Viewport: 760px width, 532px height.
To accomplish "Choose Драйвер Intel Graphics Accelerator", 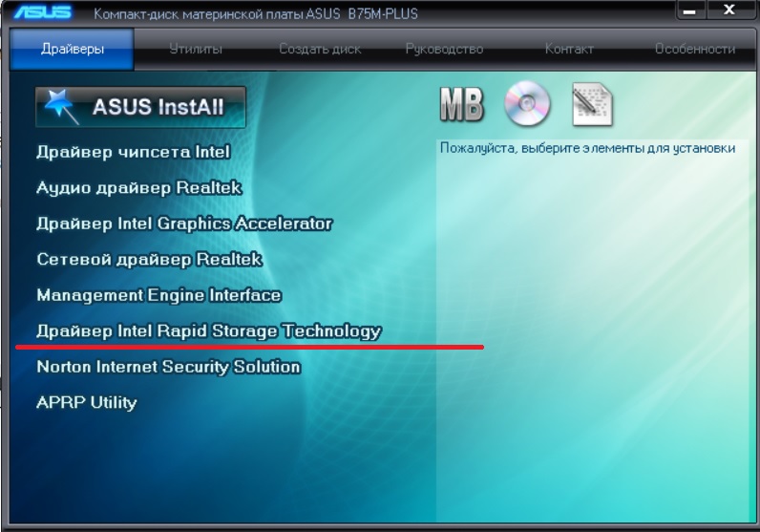I will 184,223.
